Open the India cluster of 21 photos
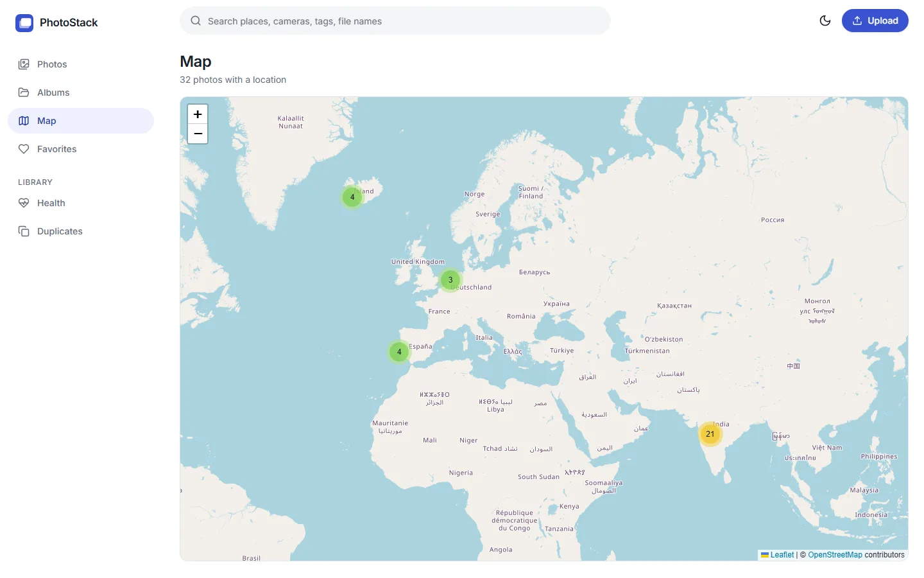This screenshot has width=924, height=578. point(710,434)
